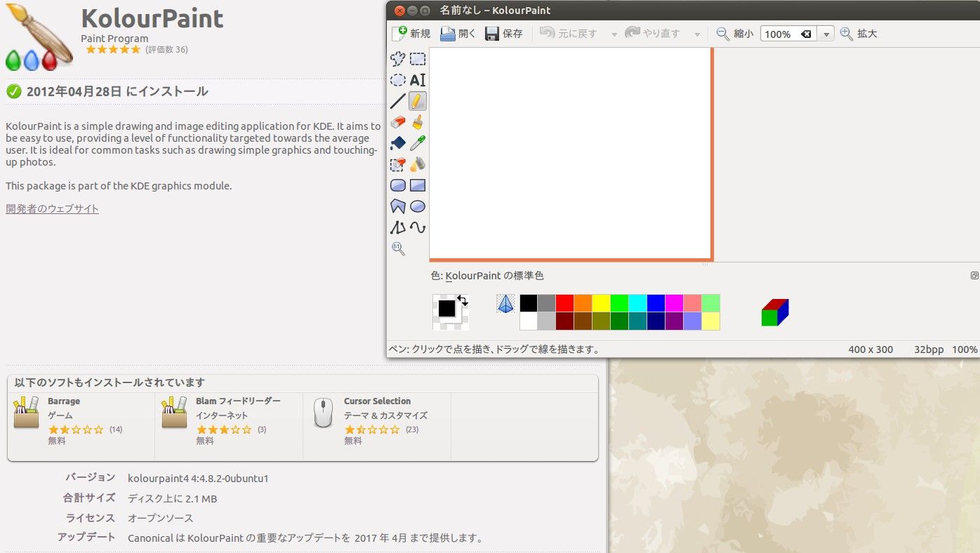This screenshot has height=553, width=980.
Task: Pick the dark red palette swatch
Action: pos(565,321)
